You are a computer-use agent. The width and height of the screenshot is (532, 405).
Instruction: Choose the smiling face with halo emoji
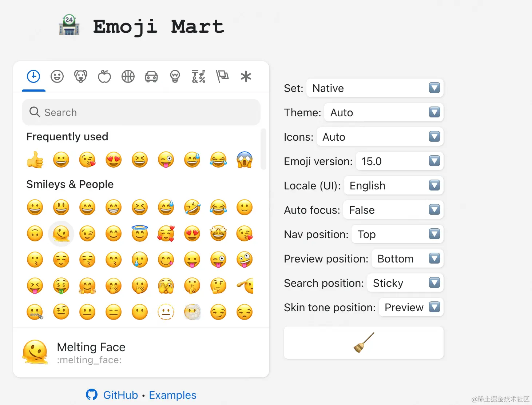tap(140, 234)
